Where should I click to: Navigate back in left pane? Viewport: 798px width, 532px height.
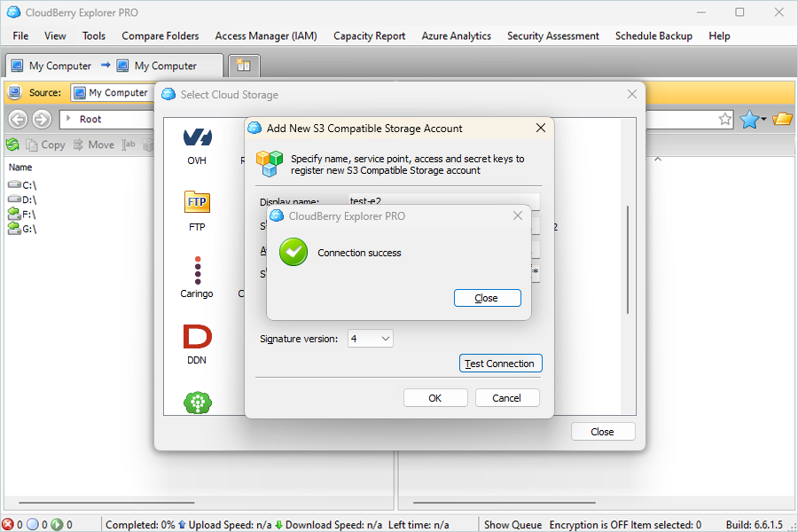[18, 120]
